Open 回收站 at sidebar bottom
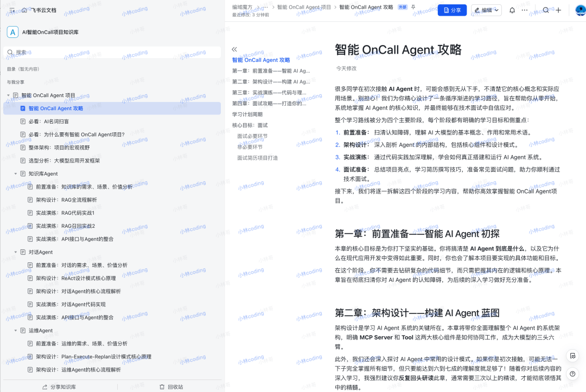This screenshot has height=392, width=586. pyautogui.click(x=171, y=387)
